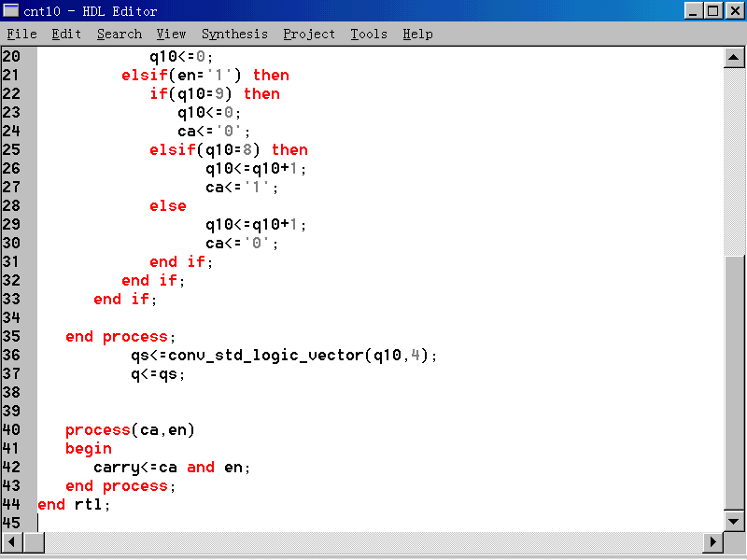Open the Edit menu
The width and height of the screenshot is (747, 560).
[66, 35]
